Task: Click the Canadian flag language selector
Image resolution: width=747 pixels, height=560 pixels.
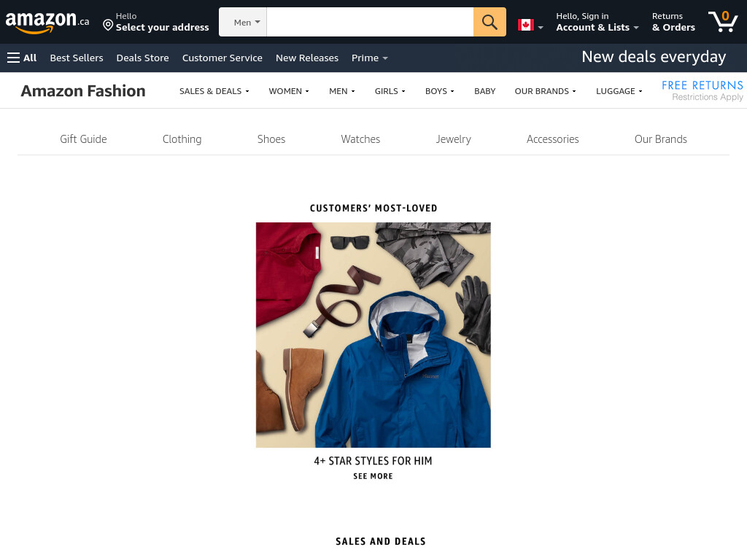Action: tap(530, 26)
